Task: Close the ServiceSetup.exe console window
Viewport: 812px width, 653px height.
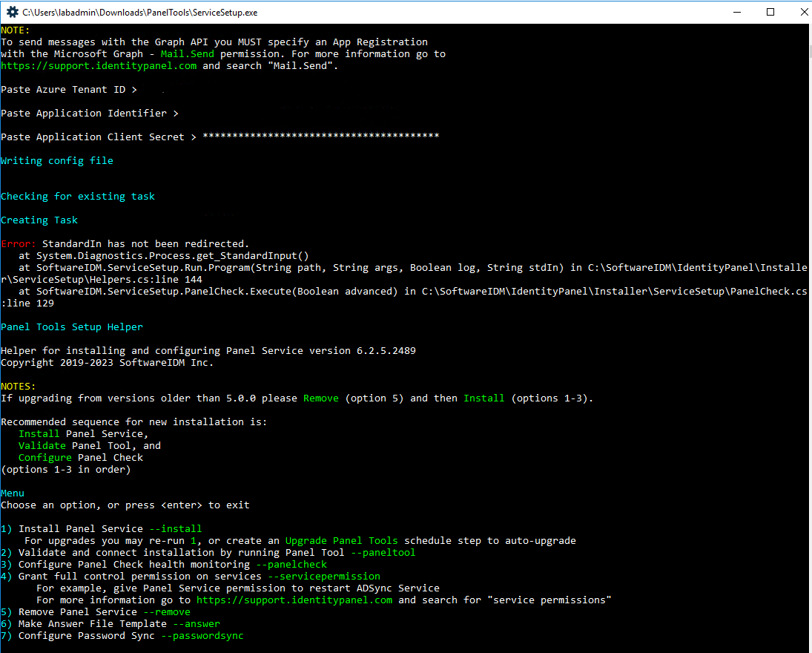Action: coord(803,12)
